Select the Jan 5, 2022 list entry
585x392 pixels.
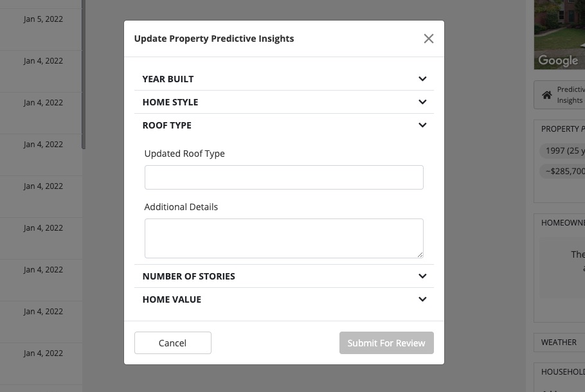coord(42,19)
